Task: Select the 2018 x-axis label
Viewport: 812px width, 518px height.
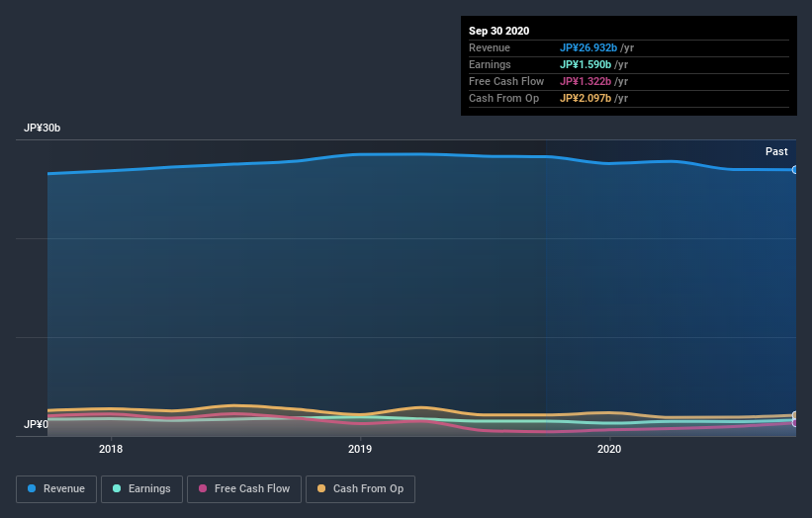Action: (111, 449)
